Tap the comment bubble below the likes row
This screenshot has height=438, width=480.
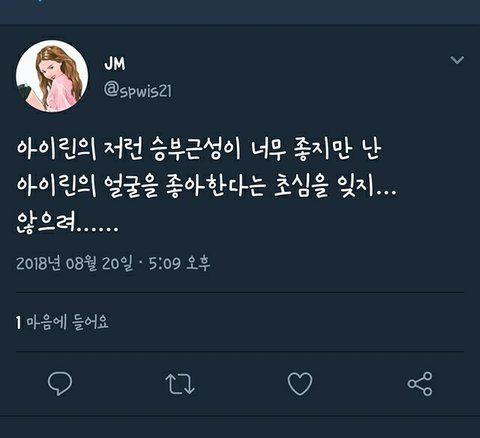pyautogui.click(x=60, y=384)
